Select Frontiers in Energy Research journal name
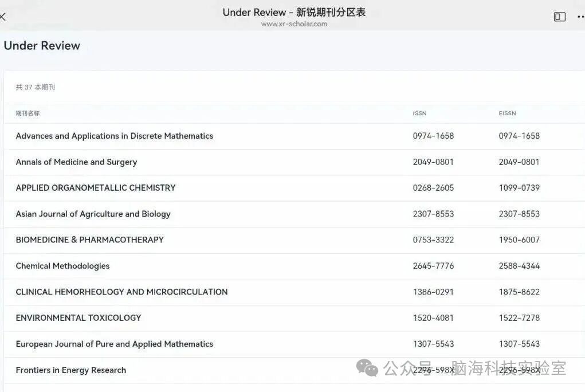Viewport: 585px width, 392px height. tap(71, 370)
